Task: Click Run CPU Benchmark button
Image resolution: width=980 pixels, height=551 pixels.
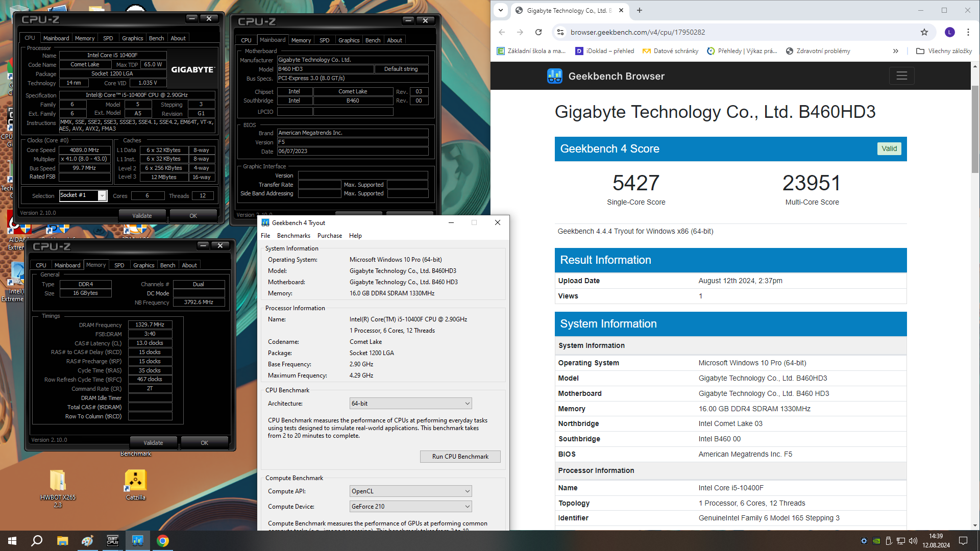Action: pos(460,457)
